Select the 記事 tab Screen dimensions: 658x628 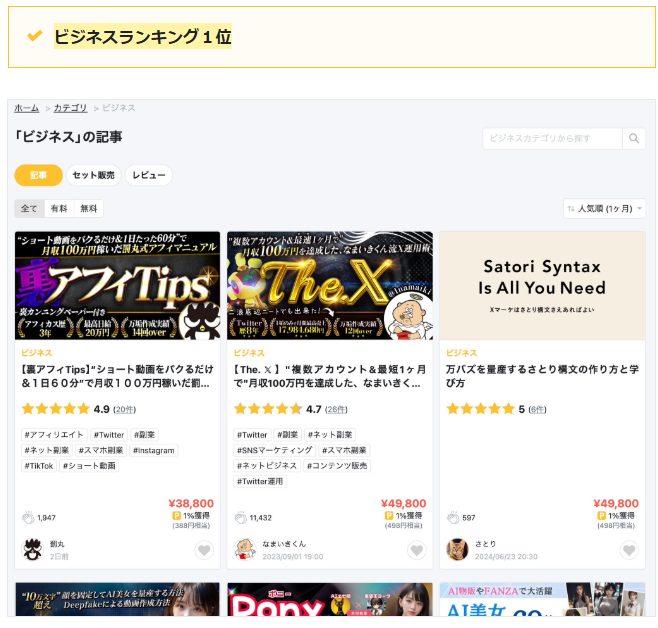click(38, 175)
